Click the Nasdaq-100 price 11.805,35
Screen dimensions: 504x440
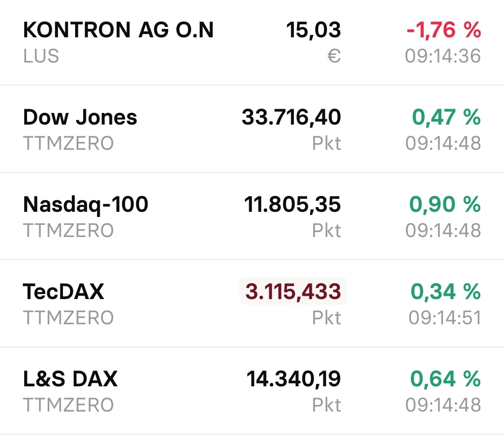293,204
